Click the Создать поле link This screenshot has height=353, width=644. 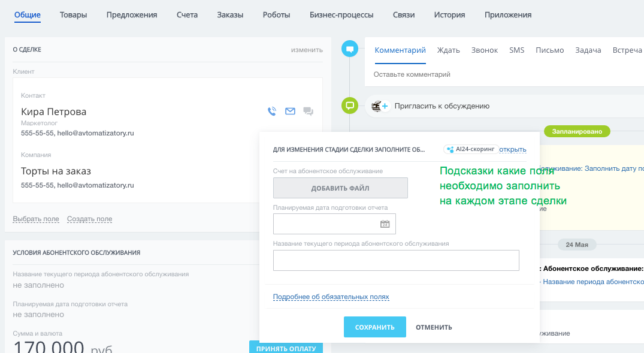(x=89, y=219)
